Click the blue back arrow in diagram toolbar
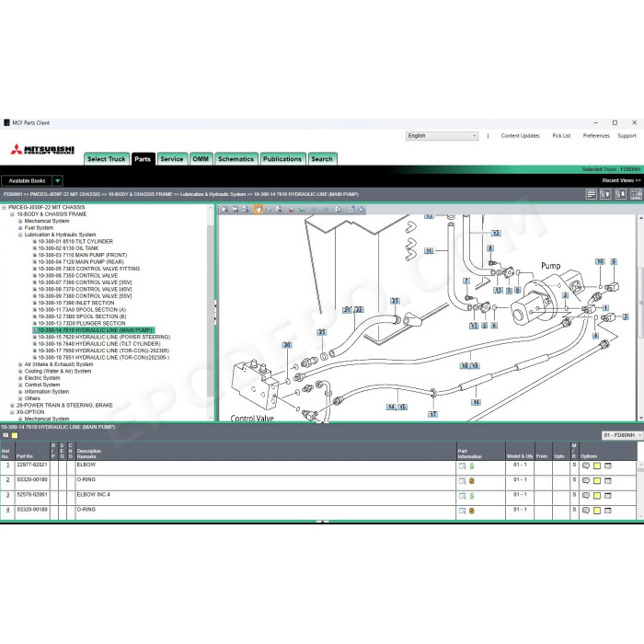Screen dimensions: 644x644 point(315,210)
